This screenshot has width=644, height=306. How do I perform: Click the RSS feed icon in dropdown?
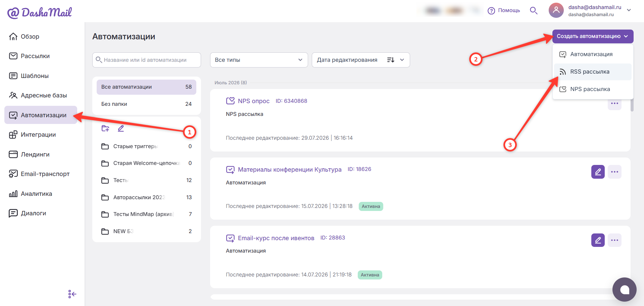point(563,72)
